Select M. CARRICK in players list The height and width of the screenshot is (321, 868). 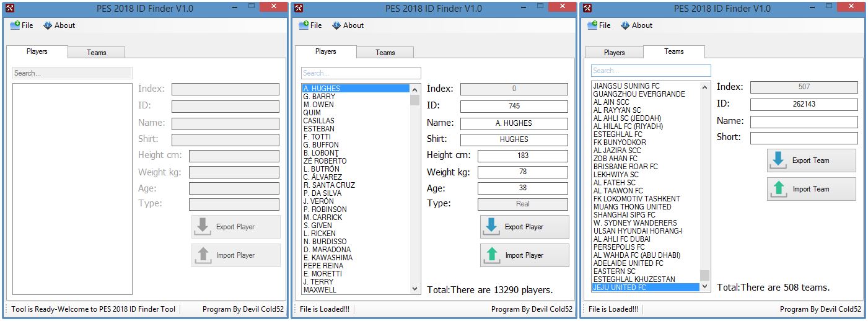[x=356, y=218]
